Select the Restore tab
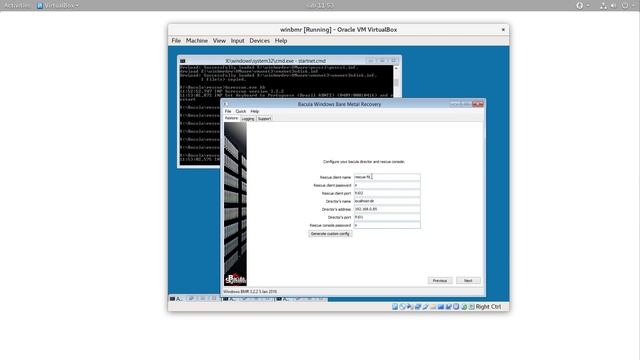 tap(231, 118)
